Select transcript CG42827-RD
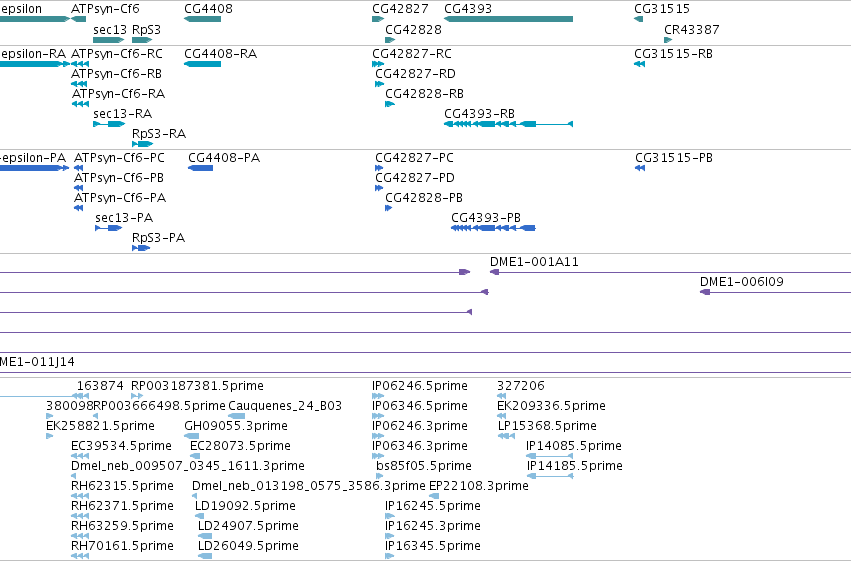 click(416, 74)
